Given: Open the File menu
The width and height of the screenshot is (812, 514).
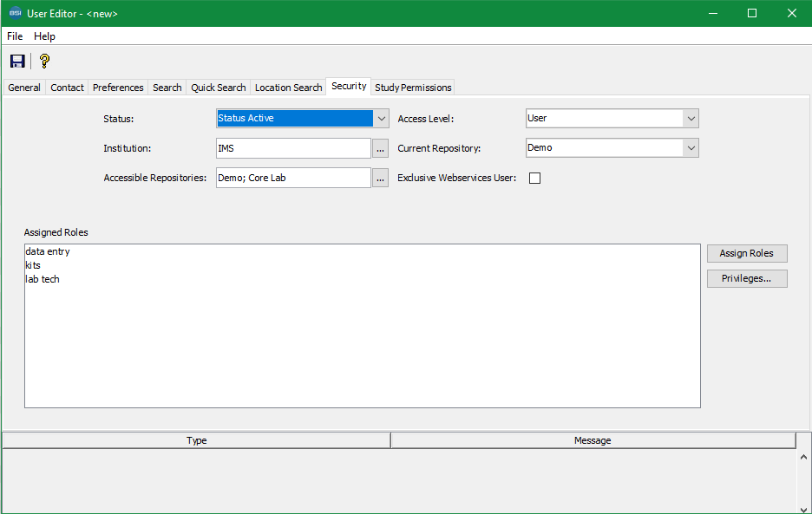Looking at the screenshot, I should click(x=15, y=36).
